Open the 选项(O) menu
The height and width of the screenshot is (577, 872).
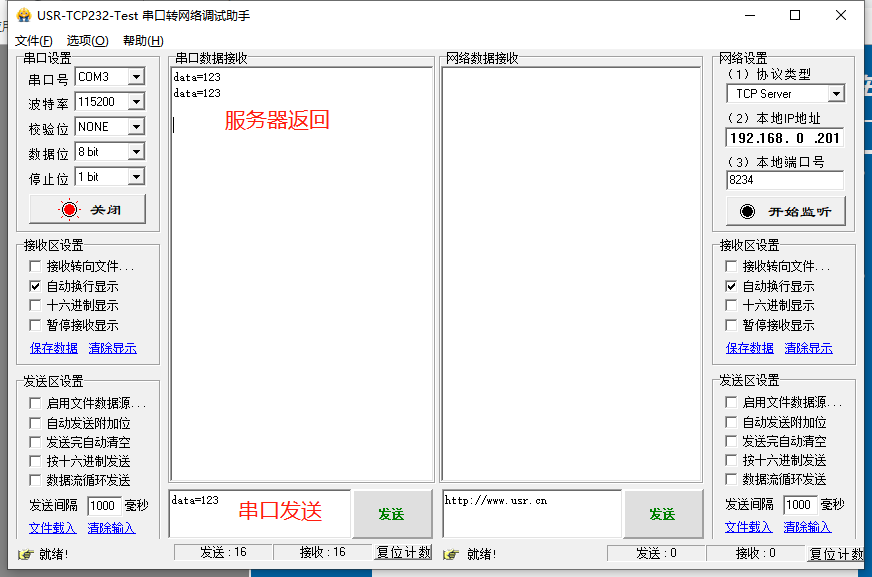(87, 41)
